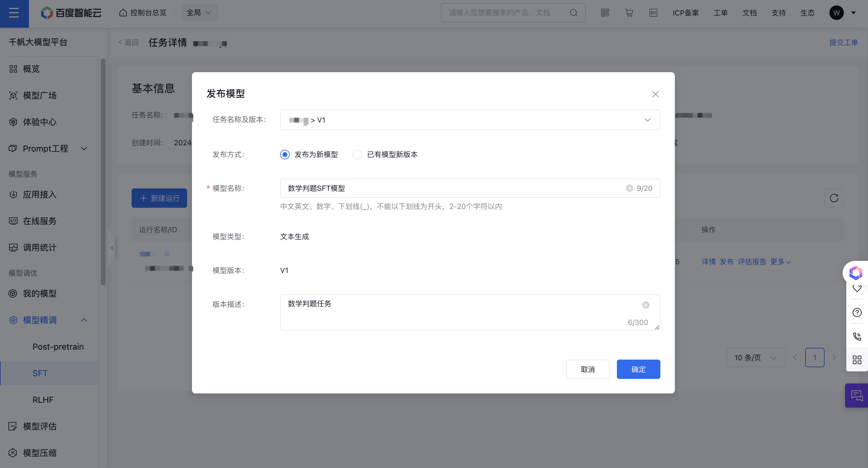Open 评估报告 link in the run row

pyautogui.click(x=752, y=262)
